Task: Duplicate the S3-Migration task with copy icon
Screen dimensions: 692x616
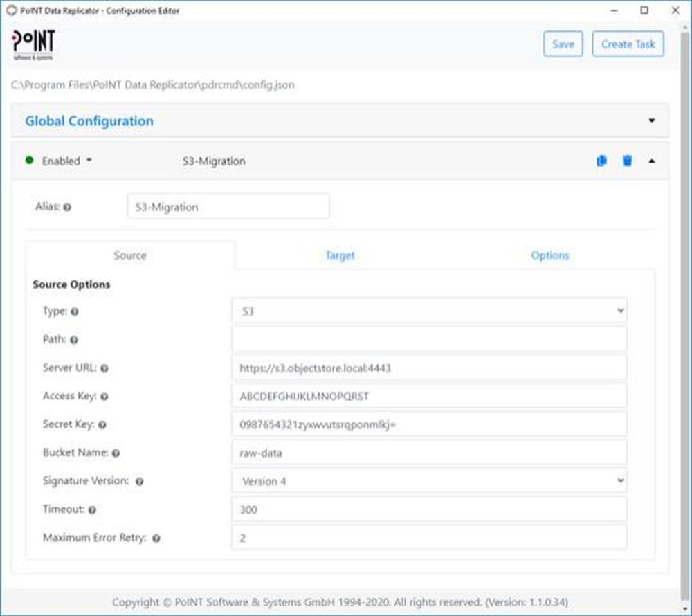Action: [601, 161]
